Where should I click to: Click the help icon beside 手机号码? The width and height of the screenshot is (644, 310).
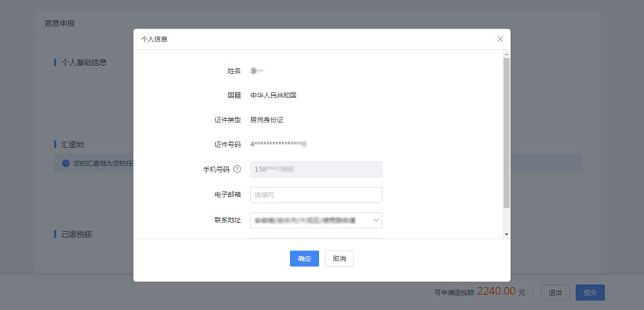coord(237,170)
